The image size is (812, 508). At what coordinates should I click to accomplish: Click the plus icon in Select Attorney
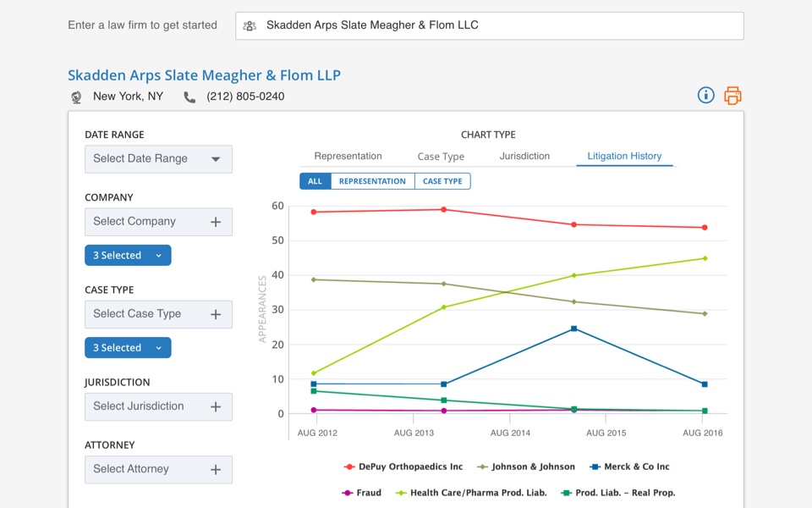(216, 469)
